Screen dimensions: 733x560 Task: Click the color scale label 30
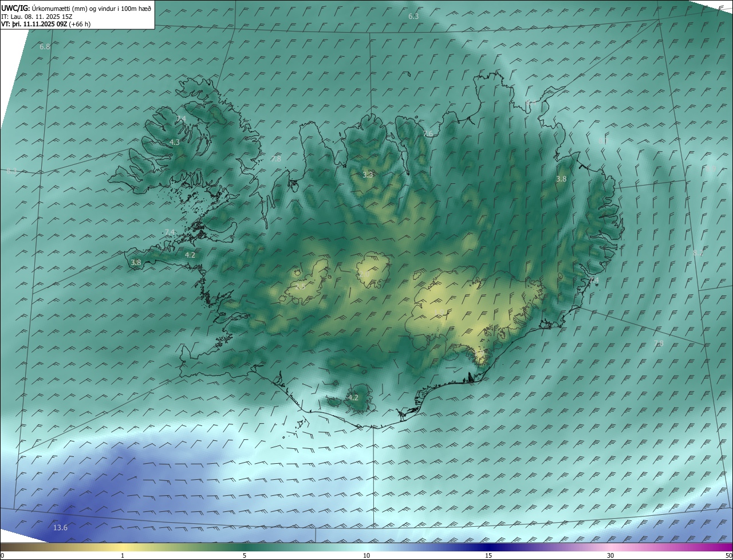tap(610, 555)
